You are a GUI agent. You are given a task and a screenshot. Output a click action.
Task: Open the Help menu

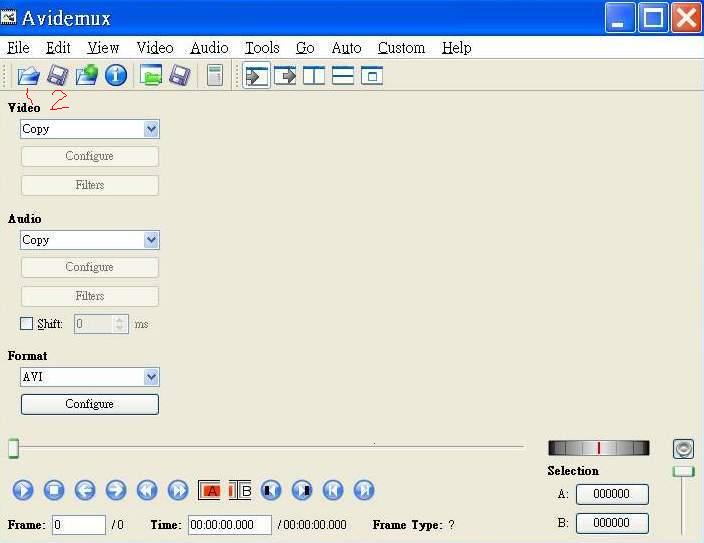pos(456,48)
